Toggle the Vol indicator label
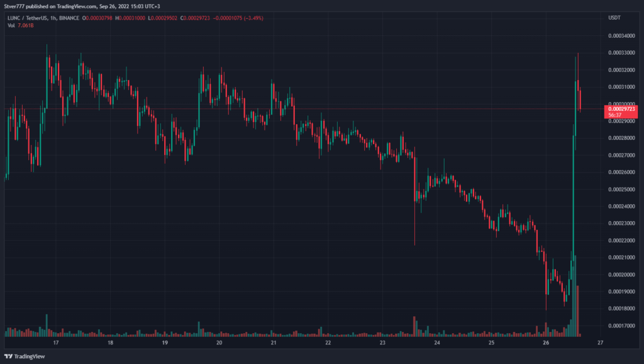Image resolution: width=644 pixels, height=364 pixels. click(10, 26)
